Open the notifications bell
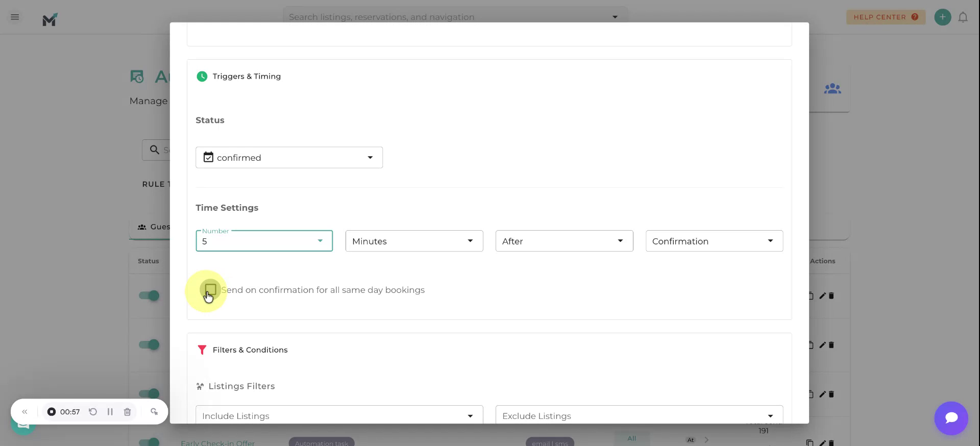Image resolution: width=980 pixels, height=446 pixels. 963,17
